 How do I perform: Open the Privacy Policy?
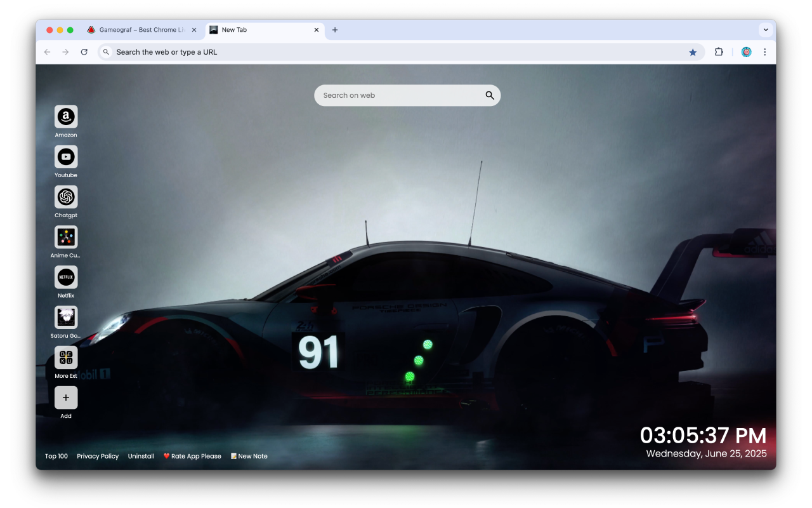click(98, 456)
